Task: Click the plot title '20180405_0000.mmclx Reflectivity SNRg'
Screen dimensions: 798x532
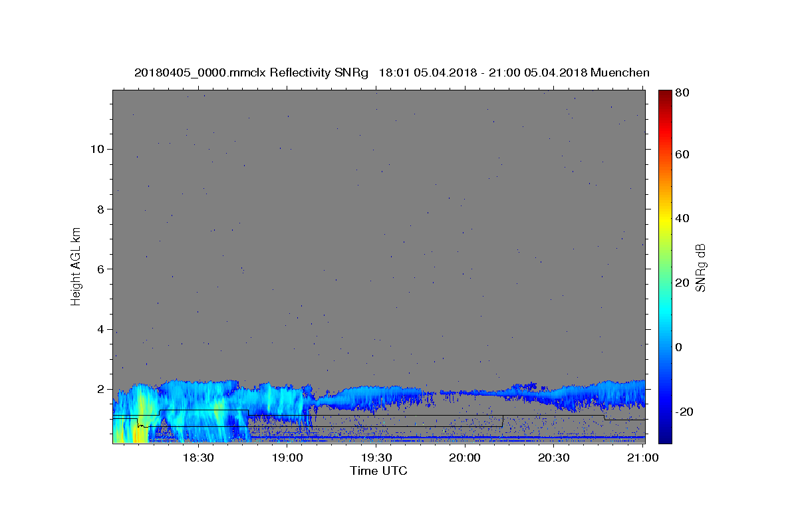Action: click(251, 72)
